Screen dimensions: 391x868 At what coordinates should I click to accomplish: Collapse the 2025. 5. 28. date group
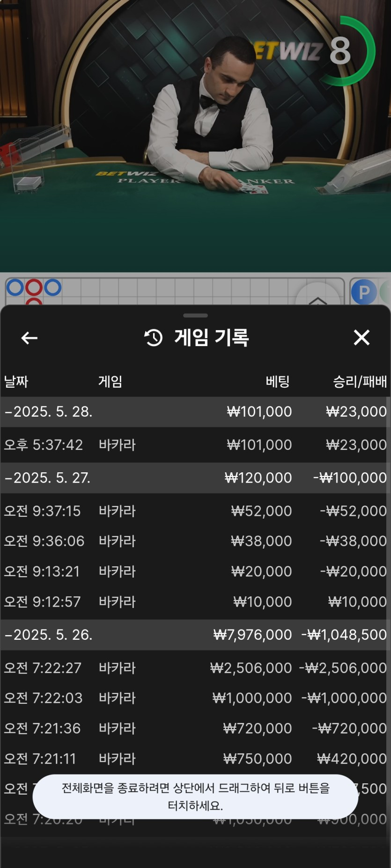(195, 412)
